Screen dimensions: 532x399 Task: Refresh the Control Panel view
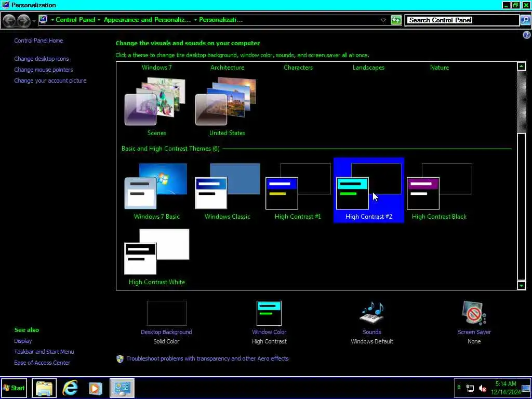395,20
